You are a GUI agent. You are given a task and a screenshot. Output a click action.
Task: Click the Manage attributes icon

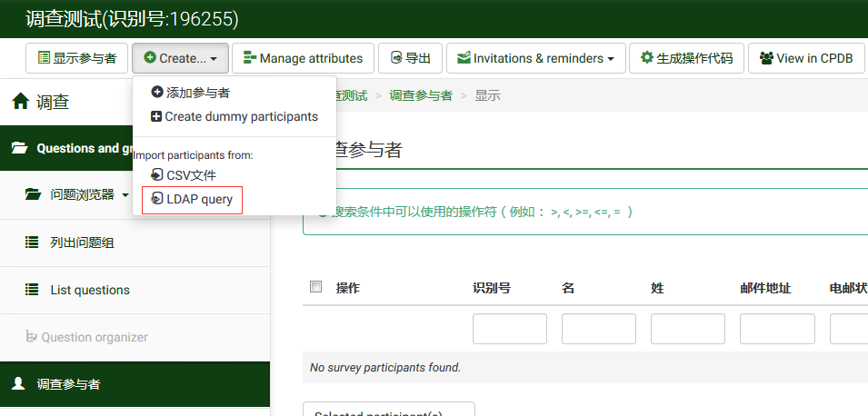[x=249, y=58]
